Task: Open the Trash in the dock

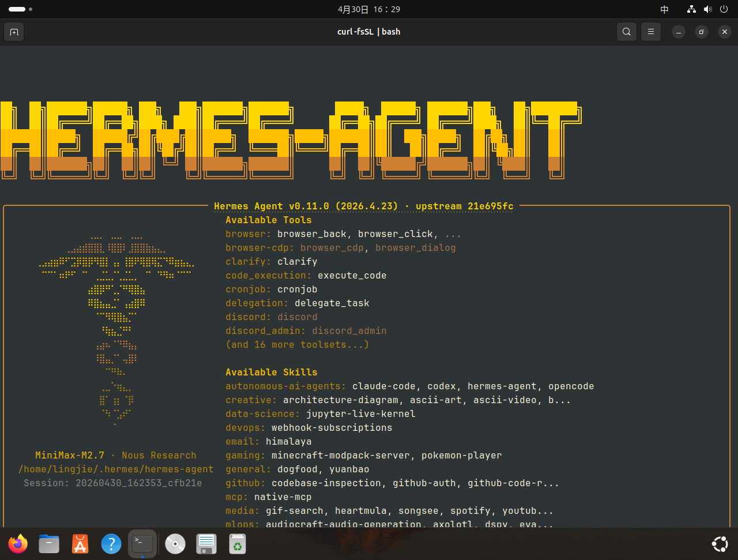Action: (238, 544)
